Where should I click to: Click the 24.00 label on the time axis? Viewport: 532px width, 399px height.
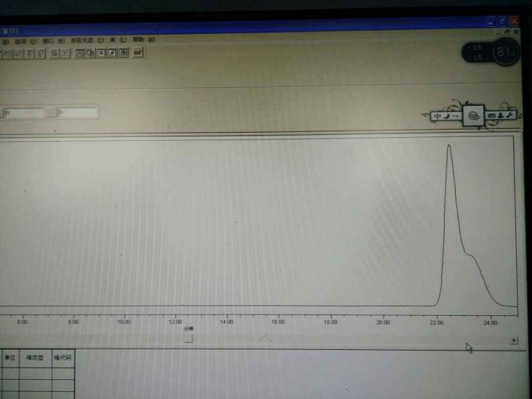click(490, 323)
